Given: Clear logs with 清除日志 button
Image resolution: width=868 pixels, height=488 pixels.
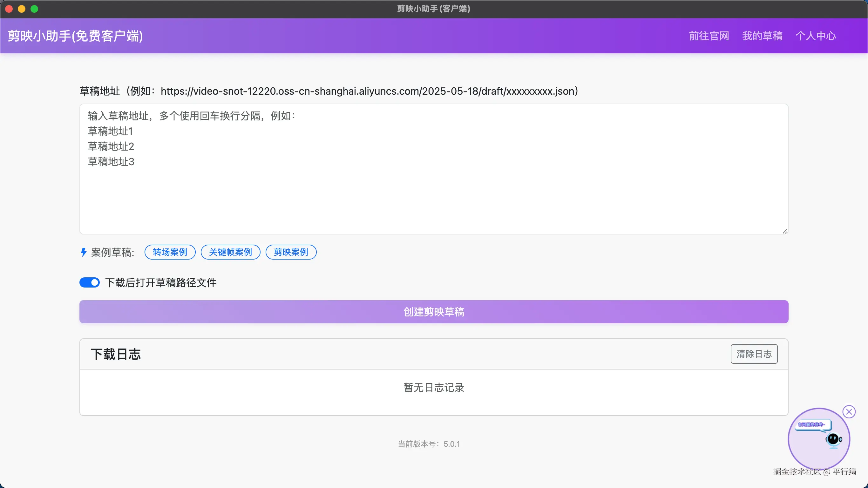Looking at the screenshot, I should pos(754,354).
